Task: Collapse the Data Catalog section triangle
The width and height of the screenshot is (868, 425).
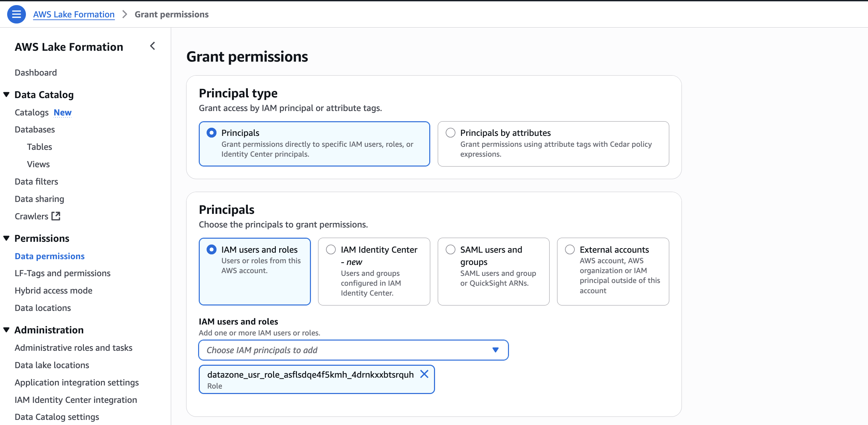Action: (6, 94)
